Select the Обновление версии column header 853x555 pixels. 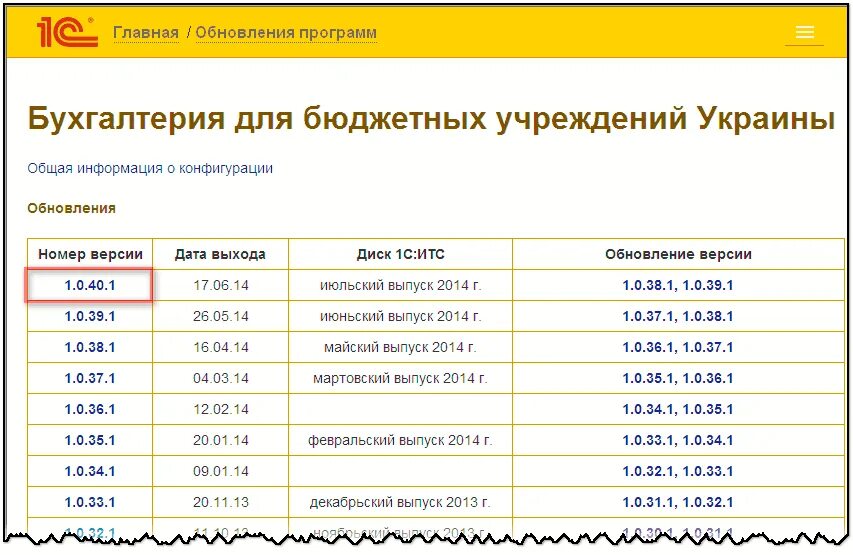[x=678, y=254]
